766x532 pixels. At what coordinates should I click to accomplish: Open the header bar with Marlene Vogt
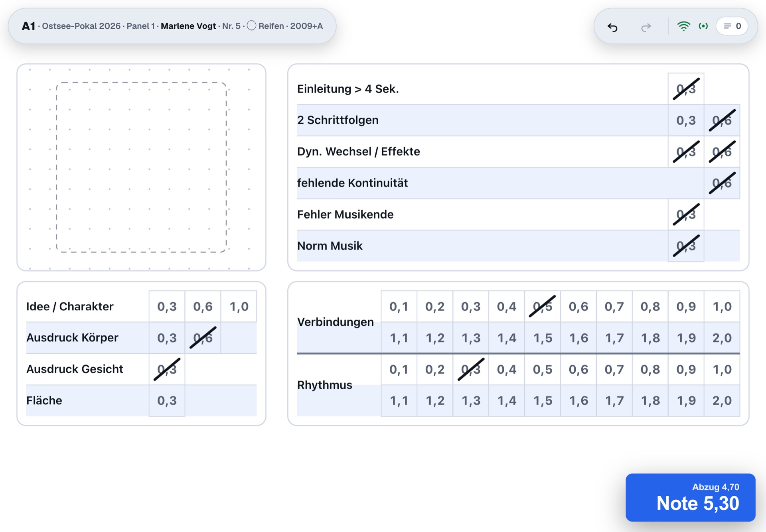click(x=172, y=26)
